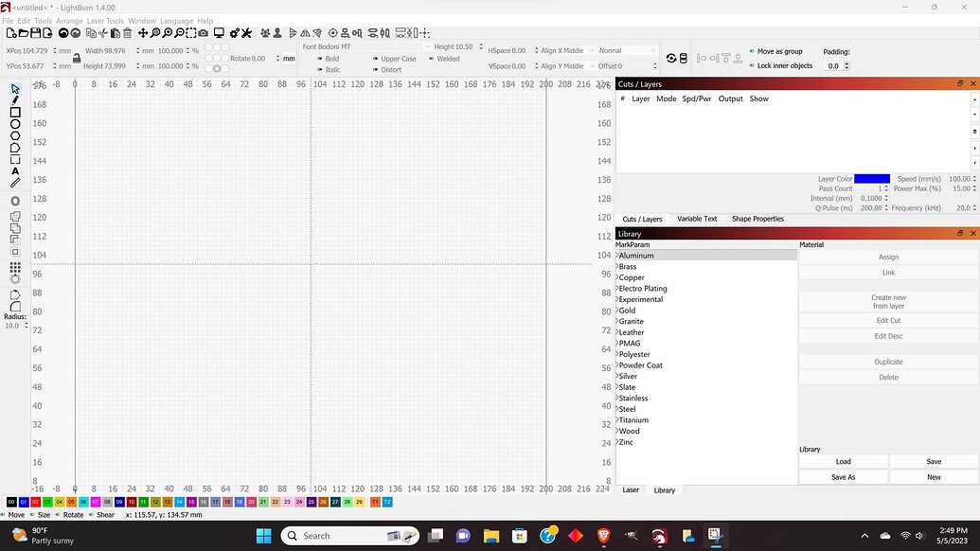Click the Redo icon

pos(75,33)
